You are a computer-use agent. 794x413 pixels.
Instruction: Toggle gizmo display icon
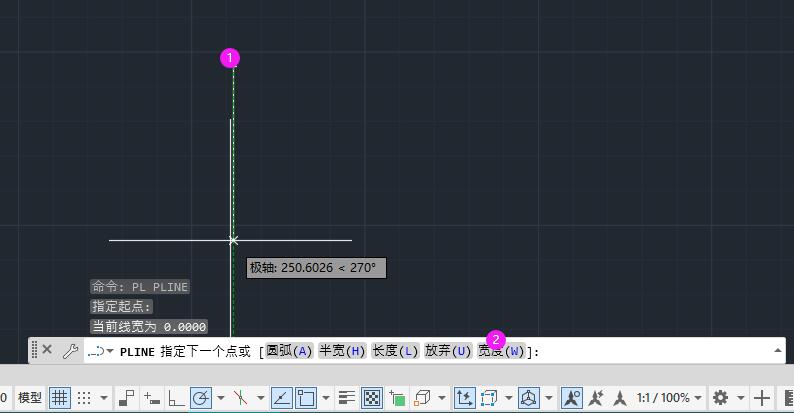(x=529, y=398)
